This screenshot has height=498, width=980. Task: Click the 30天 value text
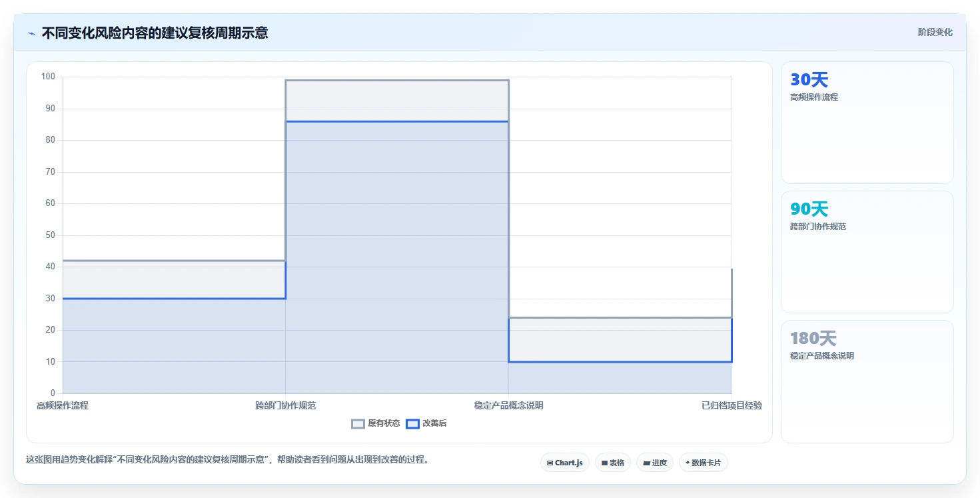809,80
